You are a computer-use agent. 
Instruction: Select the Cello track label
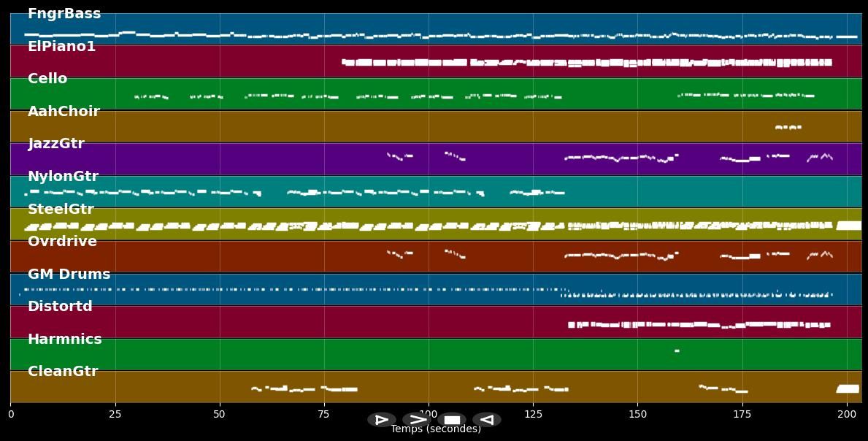pos(47,79)
